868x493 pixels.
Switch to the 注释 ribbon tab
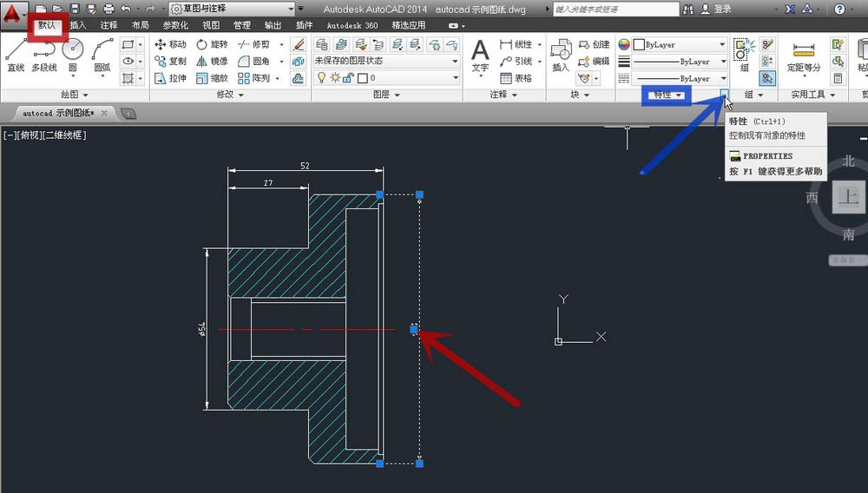pos(109,25)
